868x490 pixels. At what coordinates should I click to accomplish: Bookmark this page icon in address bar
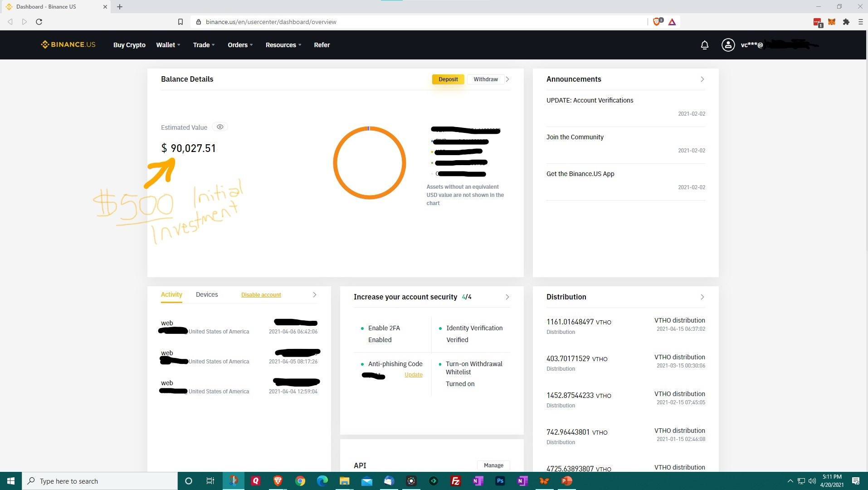[180, 22]
